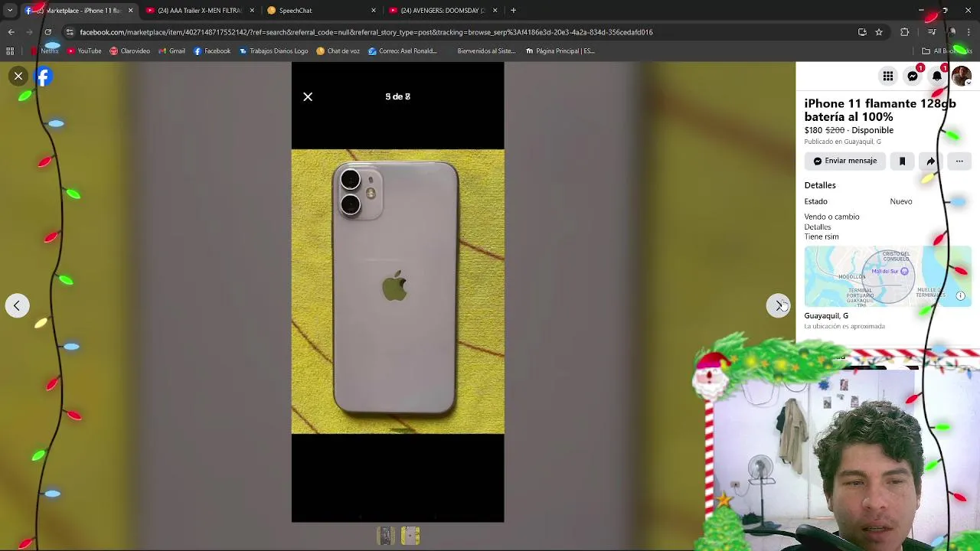
Task: Close the AAA Trailer X-MEN tab
Action: pyautogui.click(x=252, y=11)
